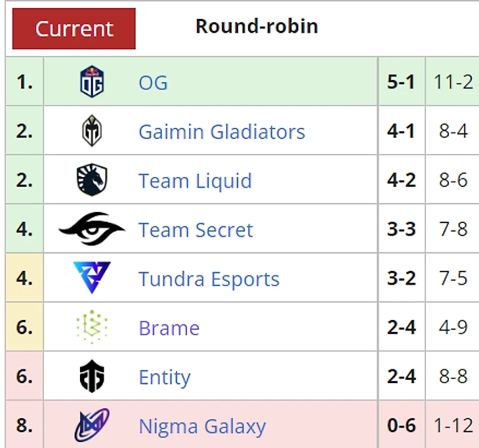Viewport: 479px width, 448px height.
Task: Click OG's 5-1 series record
Action: (x=401, y=83)
